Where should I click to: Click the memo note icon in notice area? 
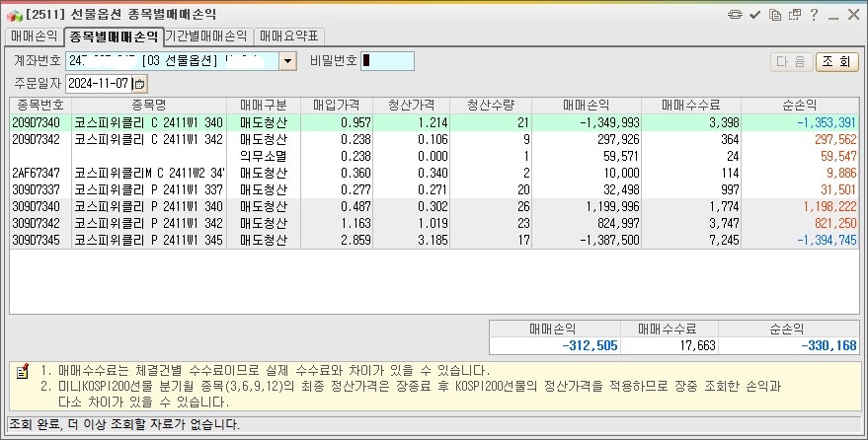(22, 372)
